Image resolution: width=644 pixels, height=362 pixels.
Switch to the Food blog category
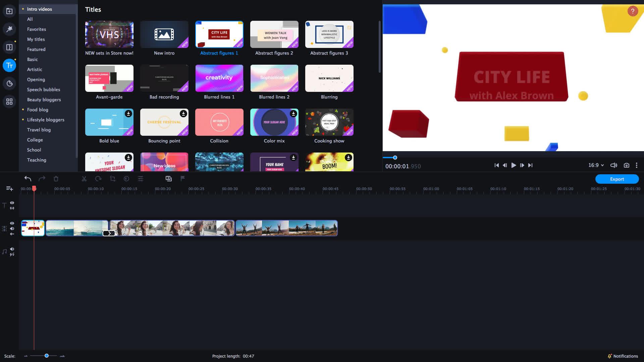[x=38, y=110]
